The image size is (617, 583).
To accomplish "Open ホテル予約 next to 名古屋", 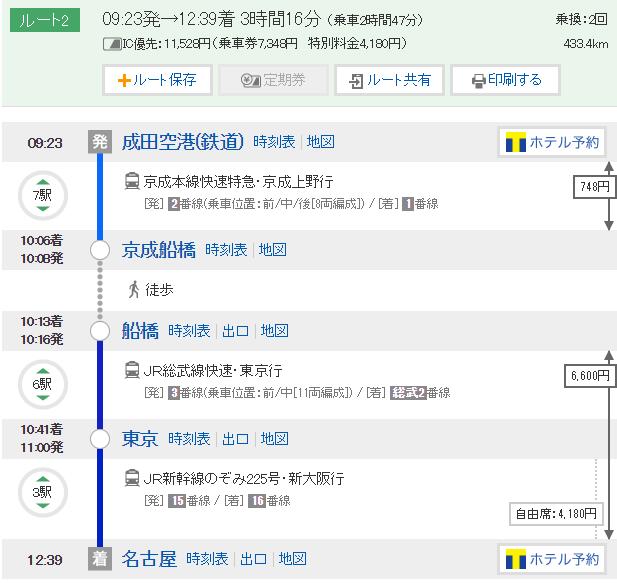I will tap(552, 559).
